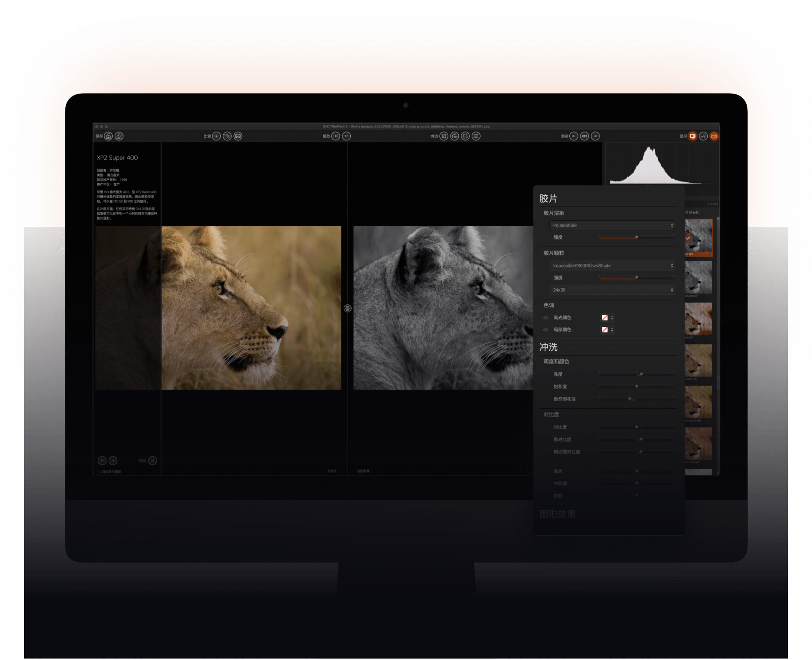Open the histogram display icon next to 显示
Viewport: 812px width, 660px height.
coord(714,136)
